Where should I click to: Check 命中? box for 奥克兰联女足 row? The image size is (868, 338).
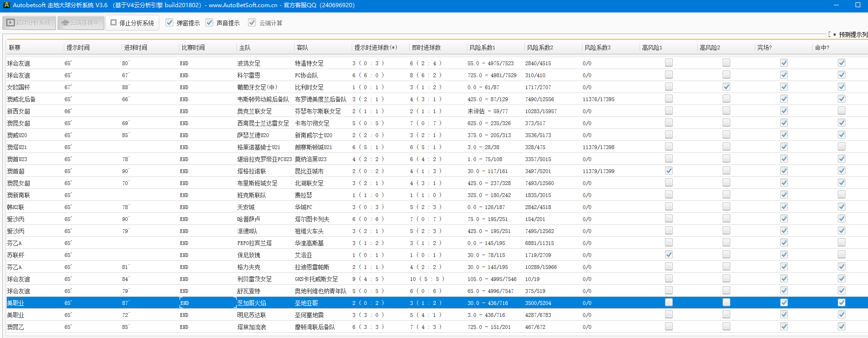click(842, 111)
